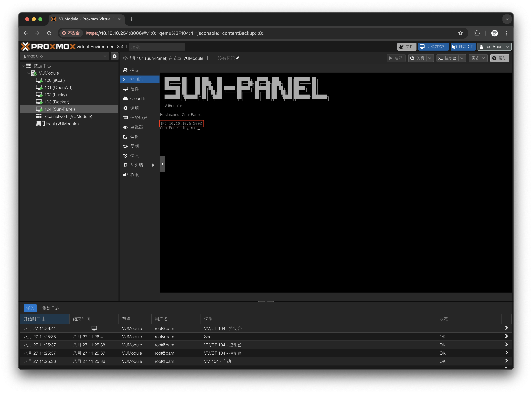Click the gear icon beside server view

(114, 56)
